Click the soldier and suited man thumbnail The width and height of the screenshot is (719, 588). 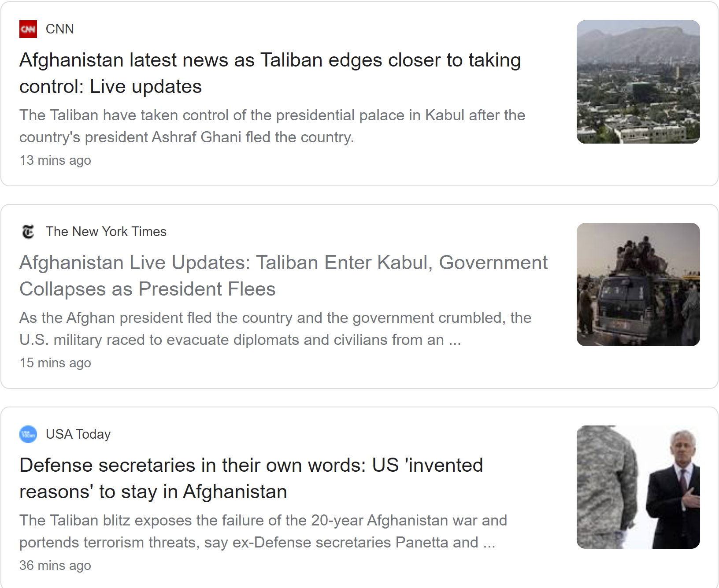point(638,487)
